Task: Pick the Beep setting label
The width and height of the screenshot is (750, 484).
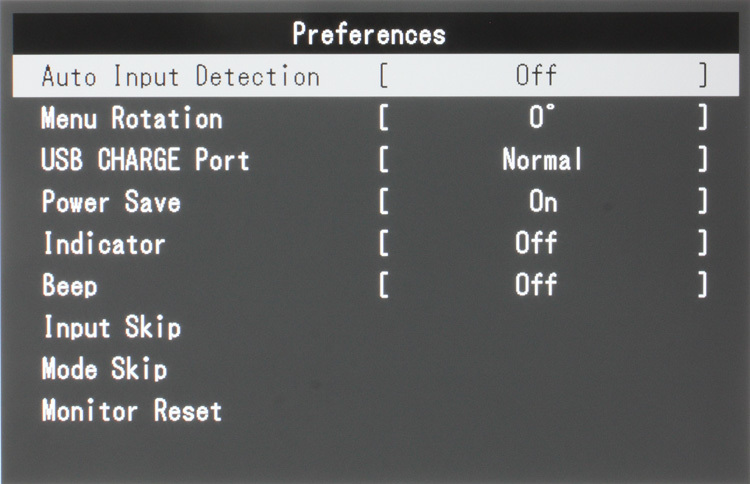Action: (69, 286)
